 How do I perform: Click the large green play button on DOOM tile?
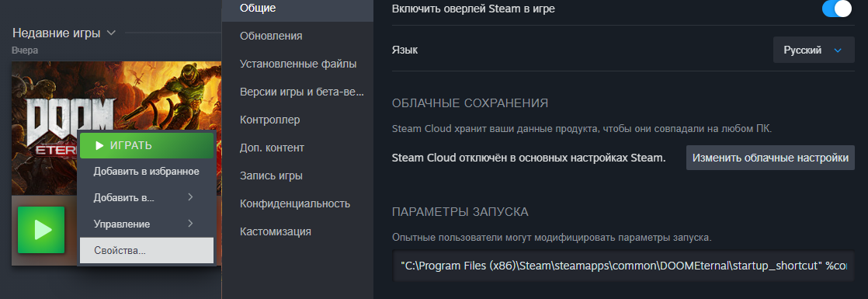point(41,230)
